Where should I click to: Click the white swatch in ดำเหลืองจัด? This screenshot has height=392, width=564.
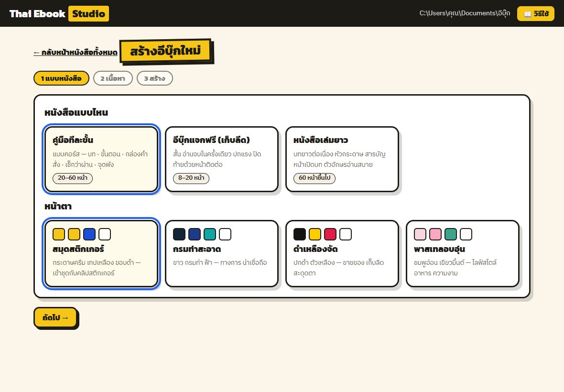[x=346, y=234]
